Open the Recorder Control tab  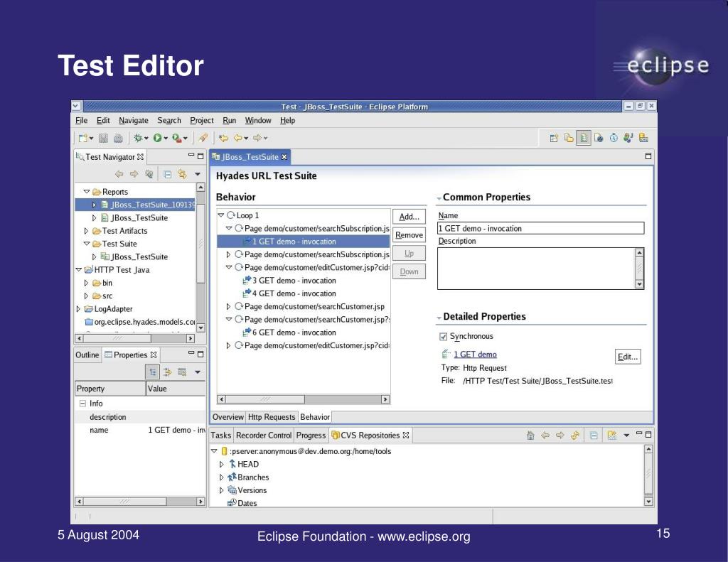[264, 436]
